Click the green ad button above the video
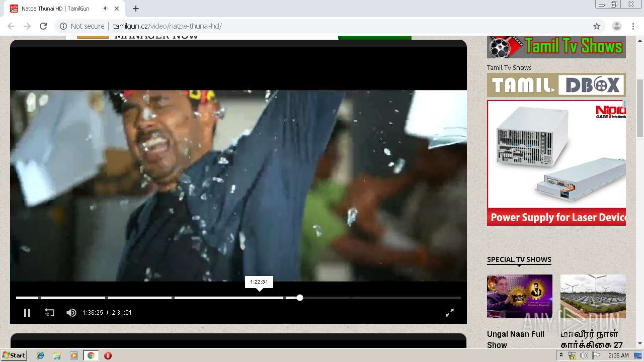Screen dimensions: 644x362 (375, 38)
